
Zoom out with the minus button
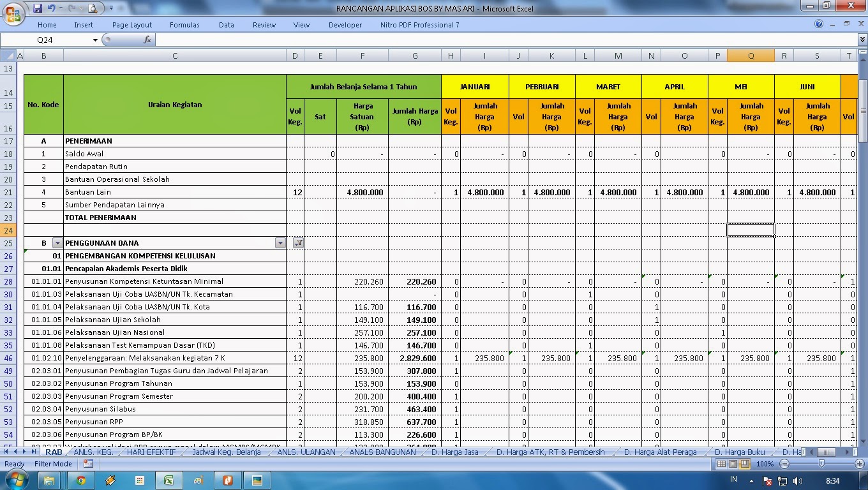(x=785, y=464)
